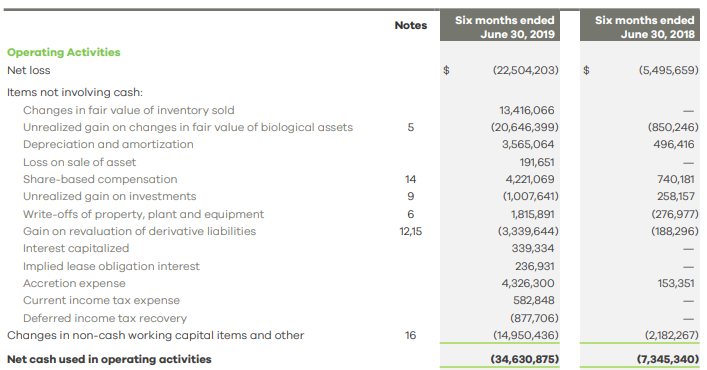Click the Operating Activities heading
Viewport: 707px width, 370px height.
pos(64,52)
